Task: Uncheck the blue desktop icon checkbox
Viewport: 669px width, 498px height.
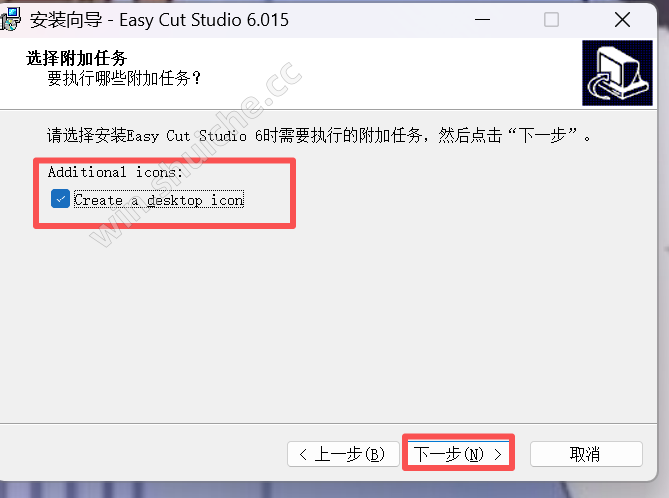Action: click(60, 199)
